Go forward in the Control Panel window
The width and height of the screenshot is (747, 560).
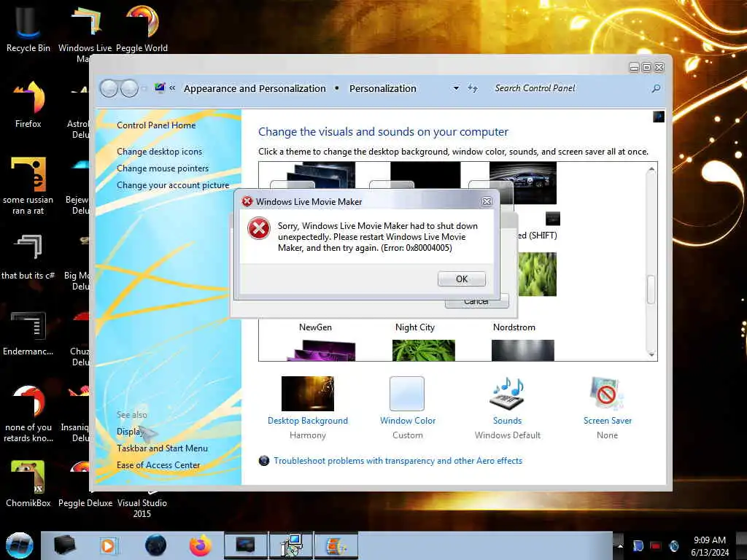pyautogui.click(x=129, y=88)
